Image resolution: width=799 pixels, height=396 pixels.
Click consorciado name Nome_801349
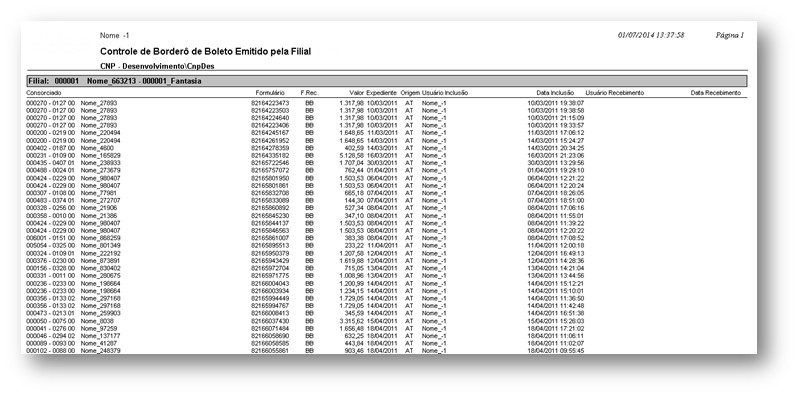point(100,246)
